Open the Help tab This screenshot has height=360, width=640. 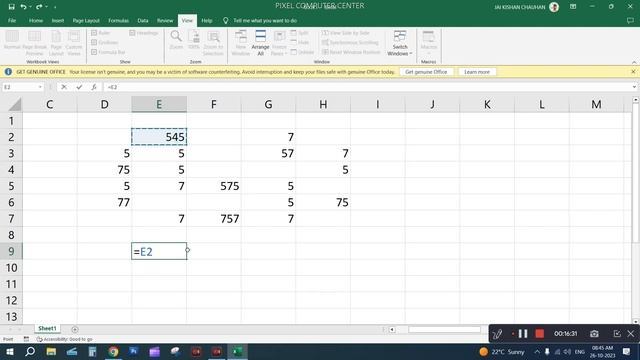207,20
